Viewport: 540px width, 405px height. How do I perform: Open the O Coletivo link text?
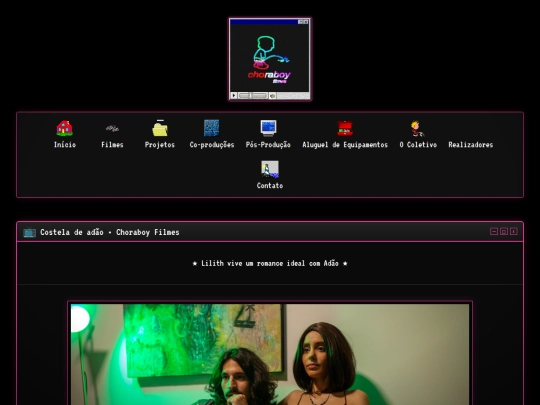point(418,145)
